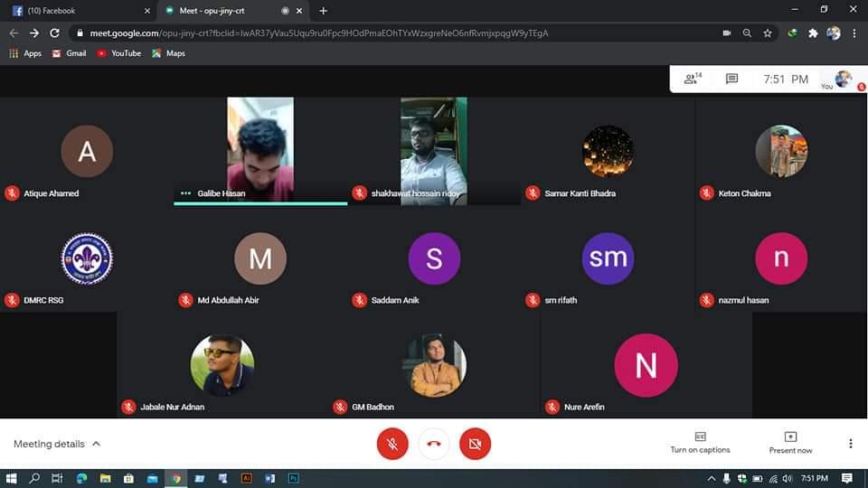Toggle the camera off button
Screen dimensions: 868x488
pos(475,444)
